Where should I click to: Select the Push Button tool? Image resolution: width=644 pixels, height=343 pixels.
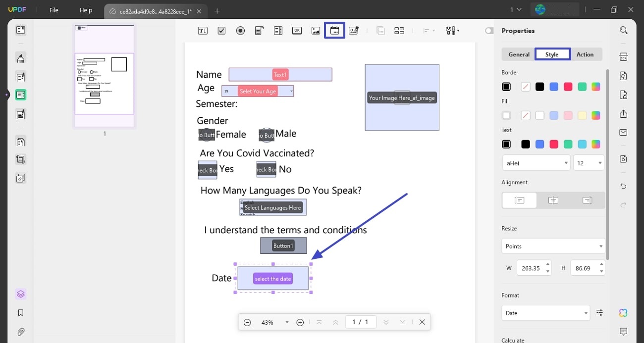[x=297, y=30]
